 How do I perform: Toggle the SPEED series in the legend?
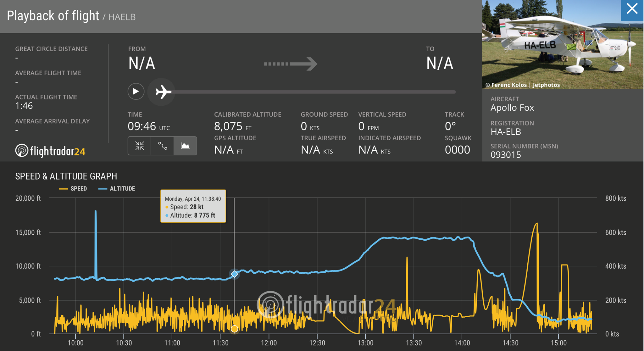[73, 189]
